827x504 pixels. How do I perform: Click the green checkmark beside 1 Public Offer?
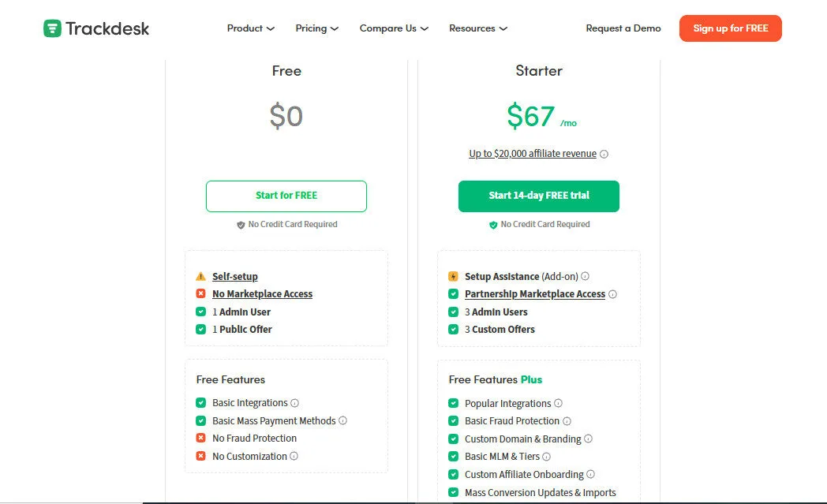click(x=201, y=329)
